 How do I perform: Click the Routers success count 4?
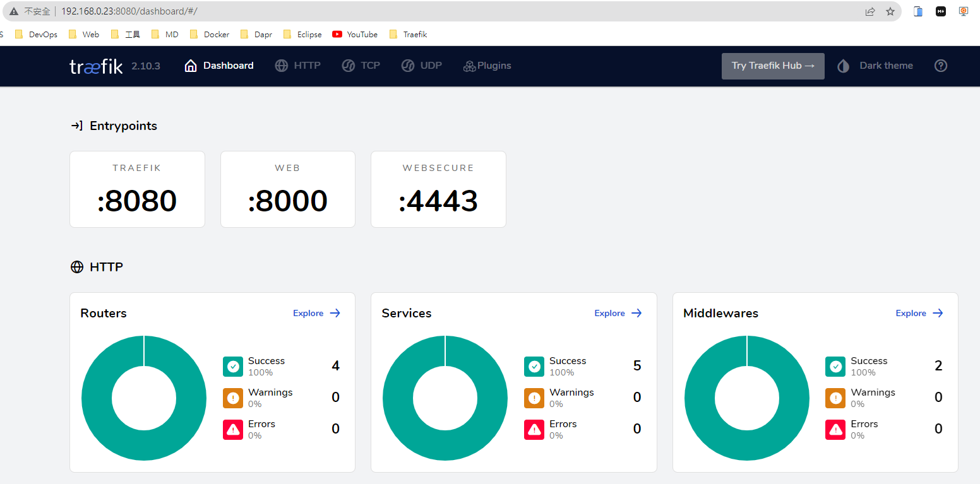coord(336,366)
